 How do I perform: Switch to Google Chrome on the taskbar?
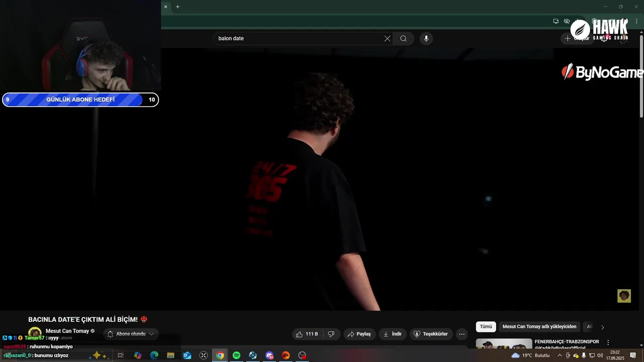coord(220,355)
